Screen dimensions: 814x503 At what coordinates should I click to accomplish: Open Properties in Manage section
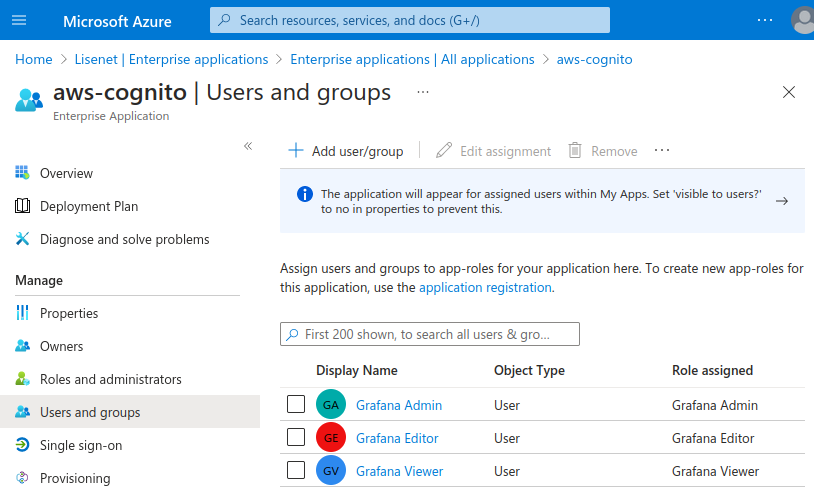point(69,314)
